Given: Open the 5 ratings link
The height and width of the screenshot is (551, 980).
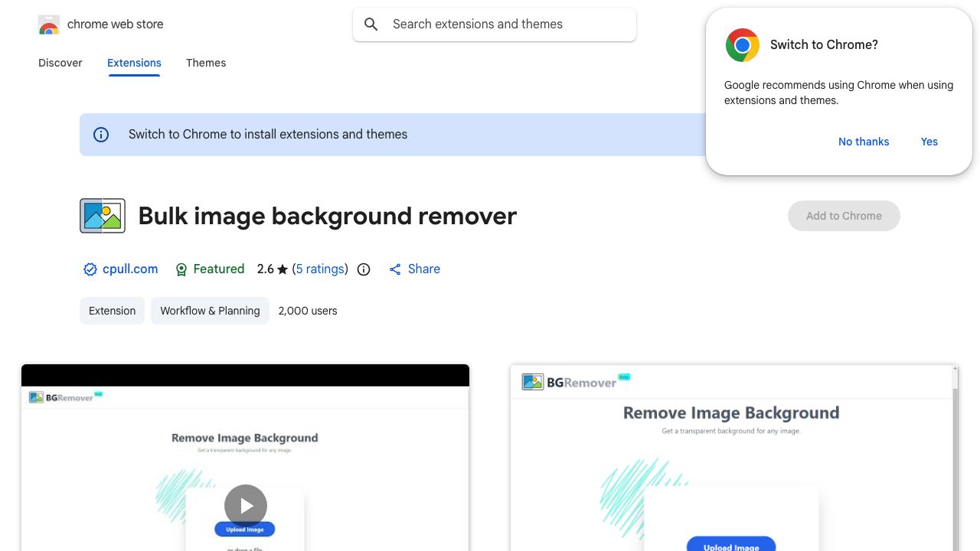Looking at the screenshot, I should 320,269.
